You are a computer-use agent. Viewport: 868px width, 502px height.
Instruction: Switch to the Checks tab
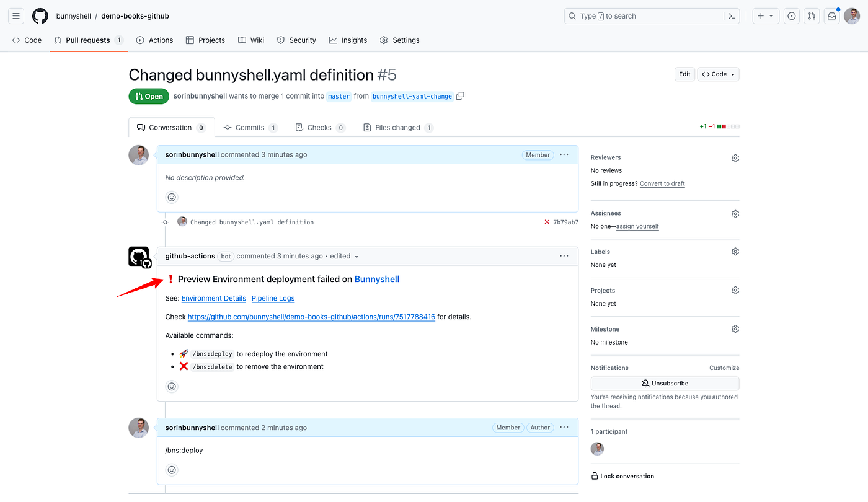click(x=320, y=128)
